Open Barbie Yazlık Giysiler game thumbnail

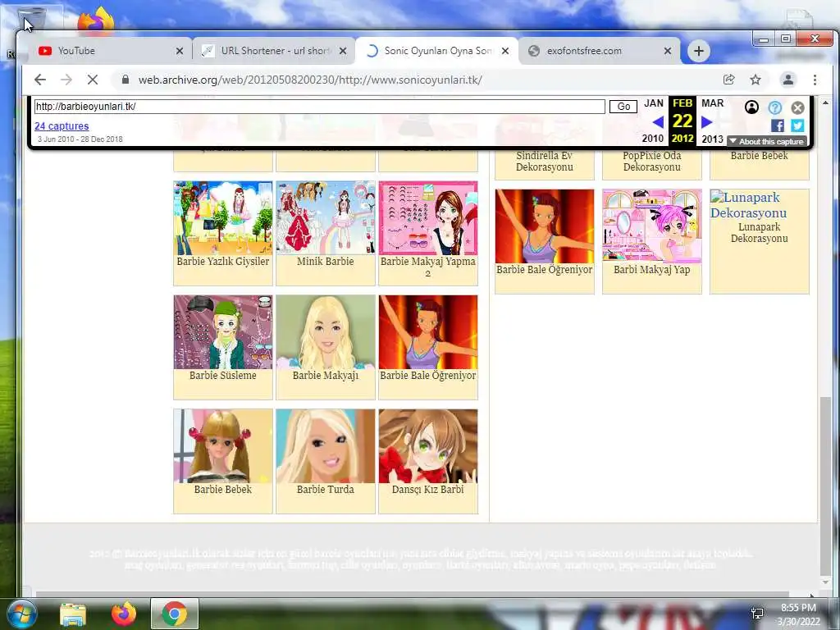coord(223,218)
